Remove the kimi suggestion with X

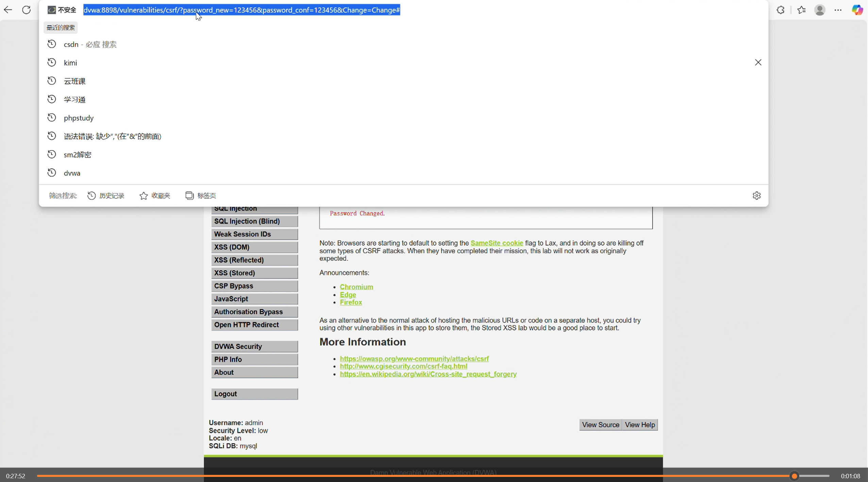tap(758, 62)
